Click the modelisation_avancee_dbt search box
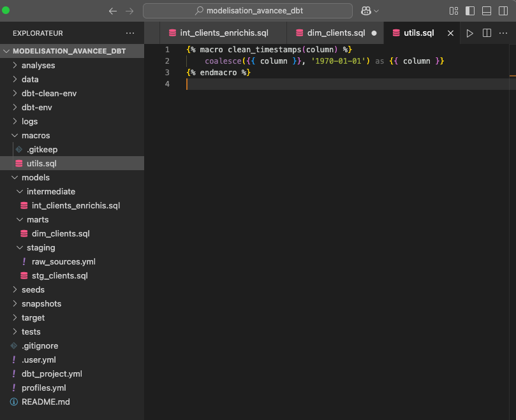The width and height of the screenshot is (516, 420). 248,11
